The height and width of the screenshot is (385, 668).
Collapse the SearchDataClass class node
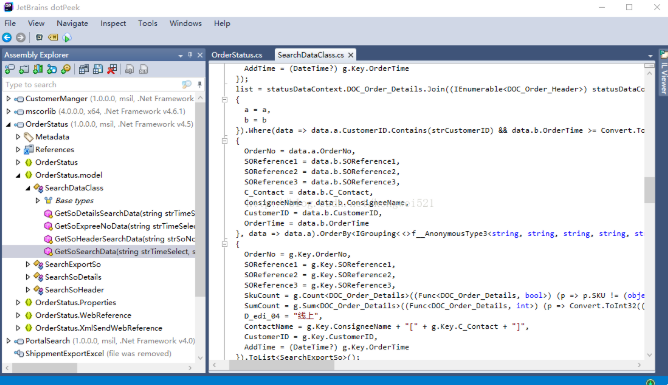[28, 188]
